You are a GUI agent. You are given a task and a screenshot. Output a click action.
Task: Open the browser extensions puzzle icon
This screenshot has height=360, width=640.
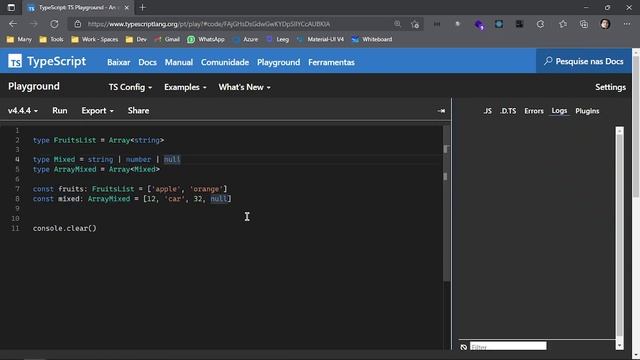[540, 24]
